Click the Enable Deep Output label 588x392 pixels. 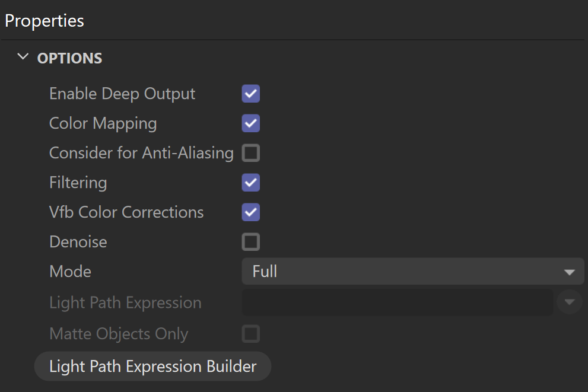122,94
